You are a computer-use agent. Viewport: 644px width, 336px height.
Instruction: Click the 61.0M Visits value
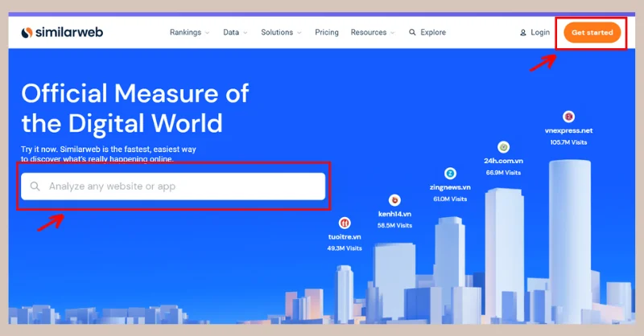point(450,199)
